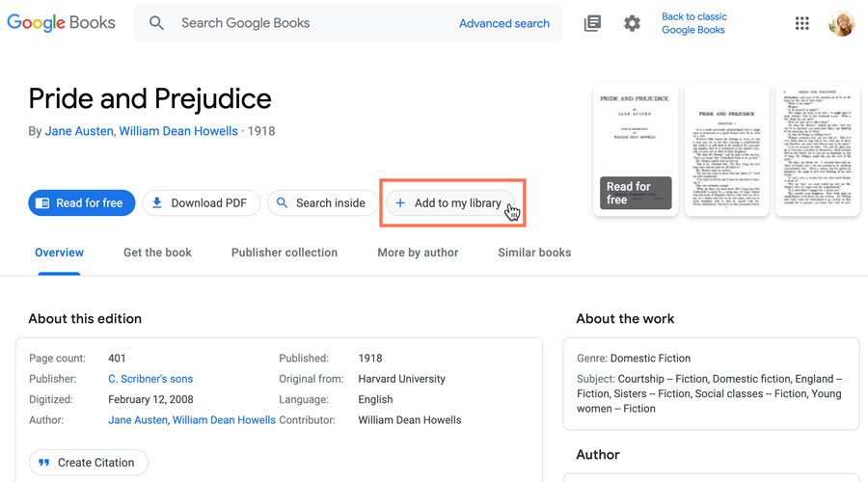Open Jane Austen link in Author row

point(138,420)
